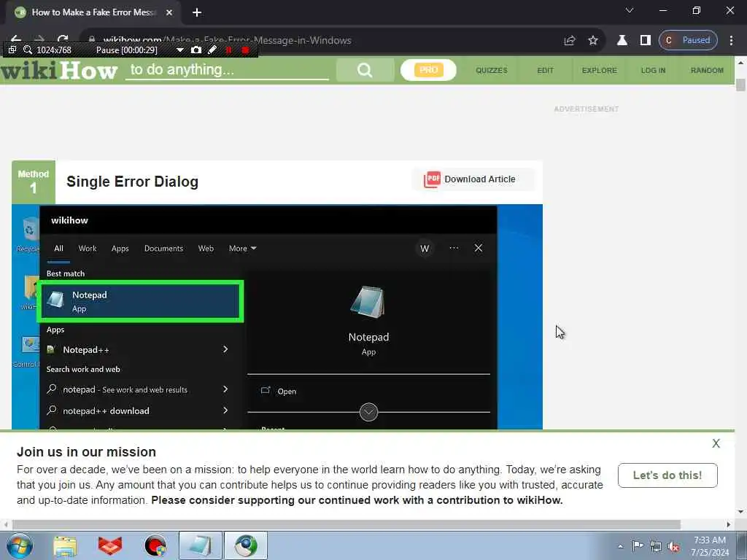Click the Download Article PDF button

[473, 179]
